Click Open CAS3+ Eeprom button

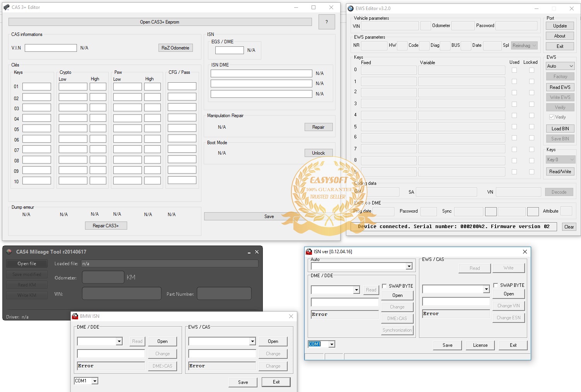[x=160, y=22]
